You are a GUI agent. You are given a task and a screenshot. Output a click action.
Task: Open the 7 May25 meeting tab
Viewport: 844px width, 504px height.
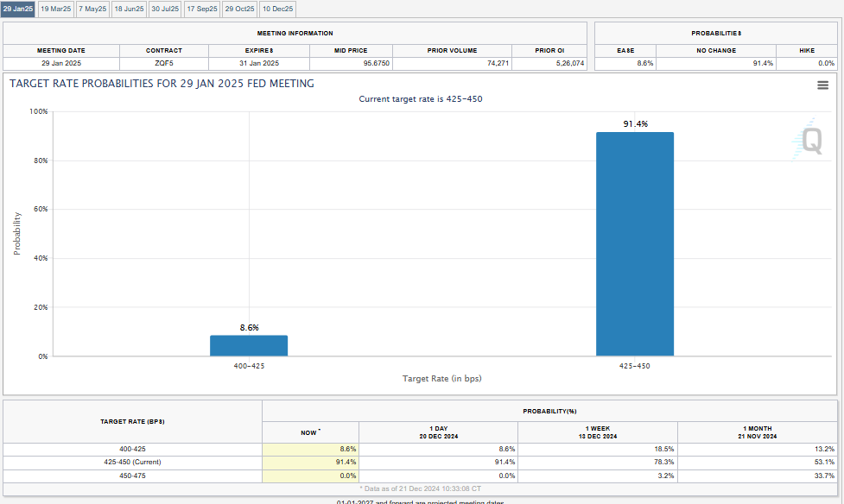pyautogui.click(x=92, y=9)
